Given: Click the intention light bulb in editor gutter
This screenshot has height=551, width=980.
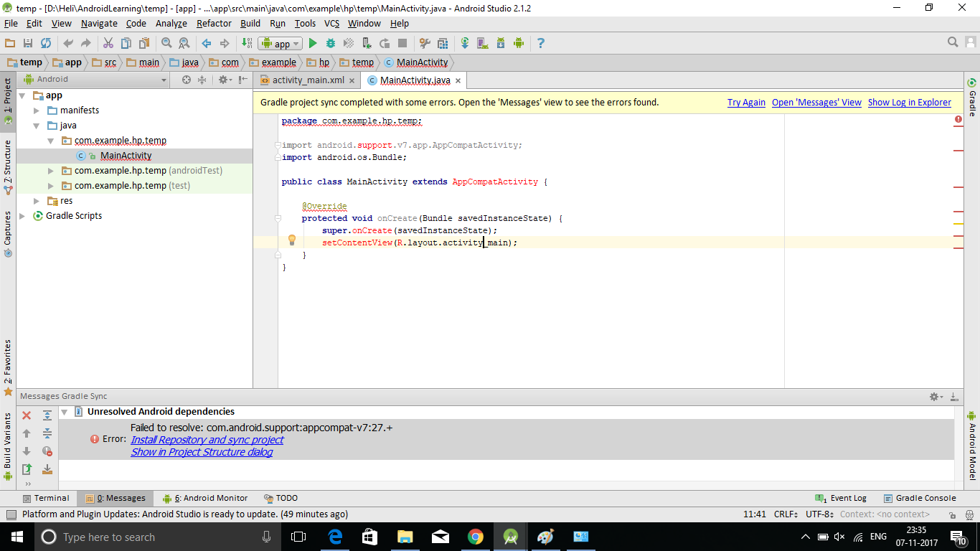Looking at the screenshot, I should [x=292, y=240].
